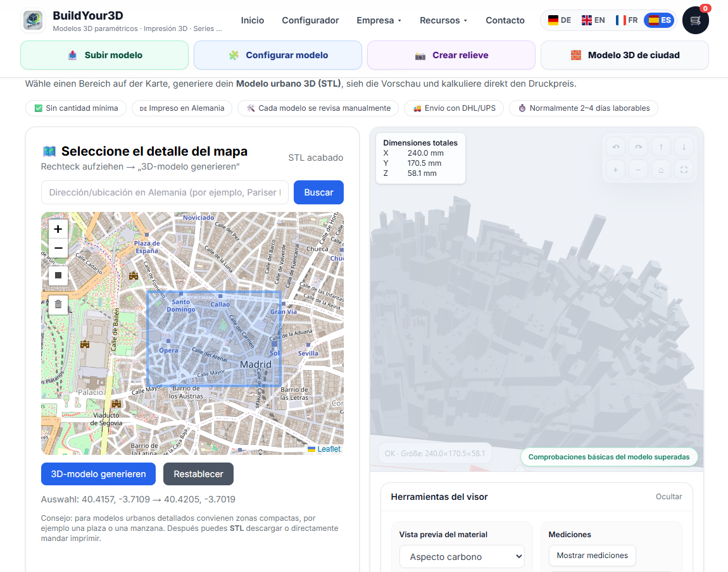
Task: Switch language to French (FR)
Action: 627,20
